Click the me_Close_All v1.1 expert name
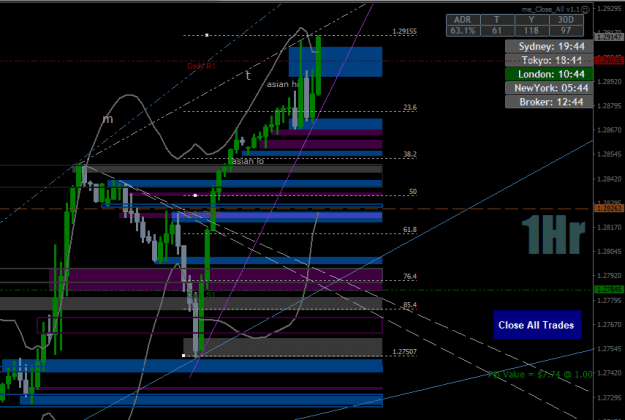Viewport: 625px width, 420px height. pos(551,10)
